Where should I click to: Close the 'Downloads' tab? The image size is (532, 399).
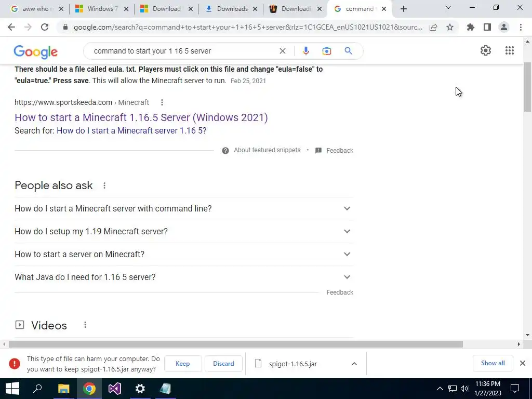[255, 9]
